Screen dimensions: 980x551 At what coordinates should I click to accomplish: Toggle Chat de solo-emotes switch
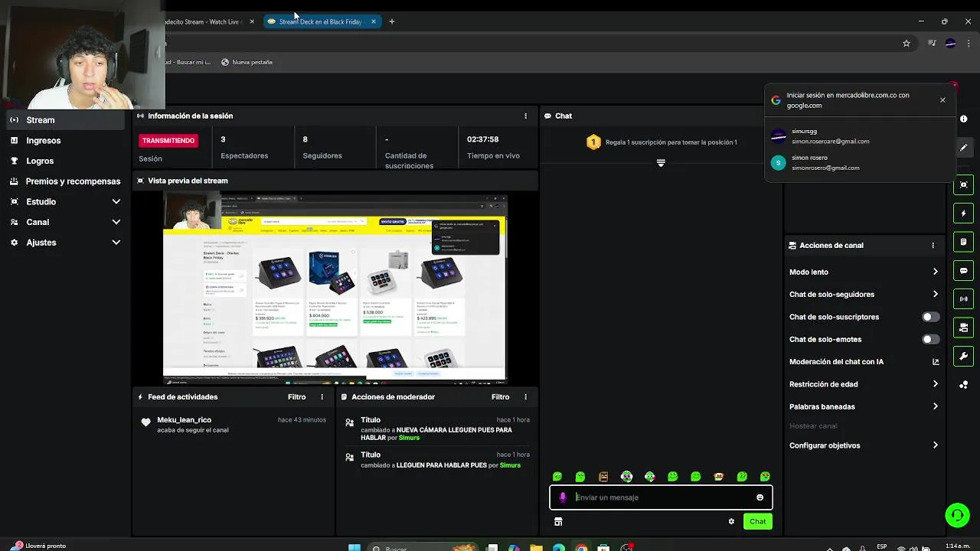coord(930,339)
